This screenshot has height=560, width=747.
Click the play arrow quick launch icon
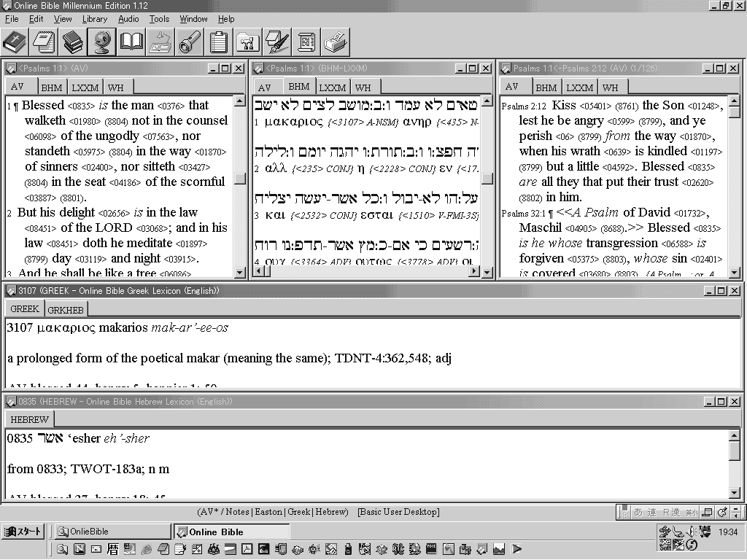(516, 549)
